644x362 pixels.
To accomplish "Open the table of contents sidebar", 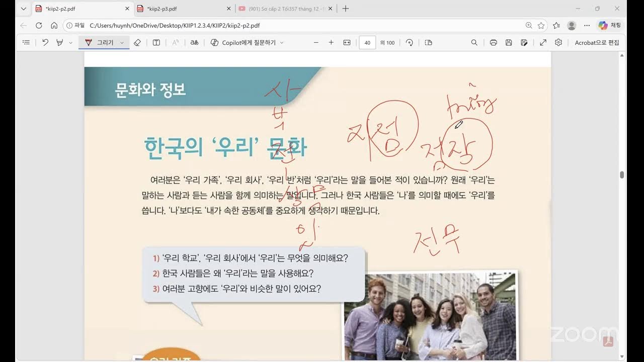I will tap(26, 43).
